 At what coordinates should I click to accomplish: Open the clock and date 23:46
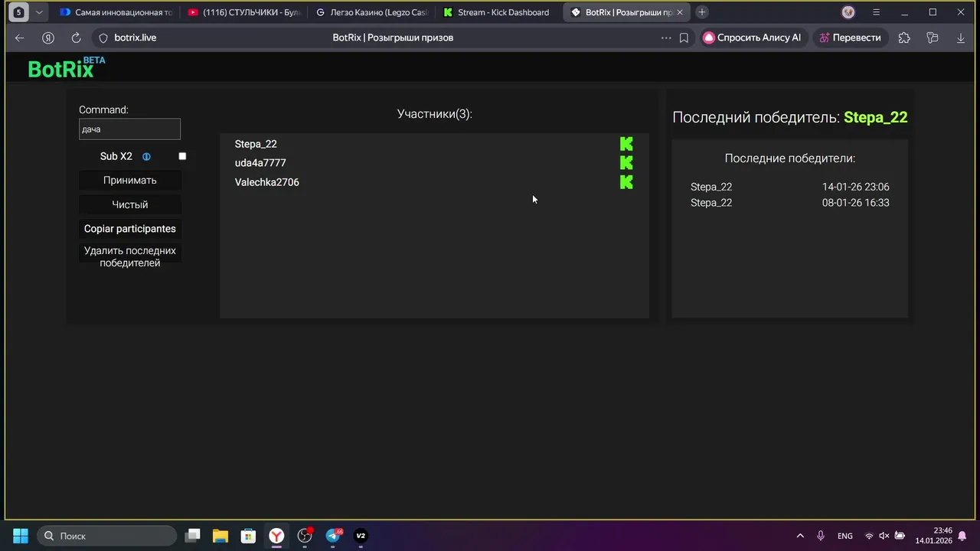point(933,536)
